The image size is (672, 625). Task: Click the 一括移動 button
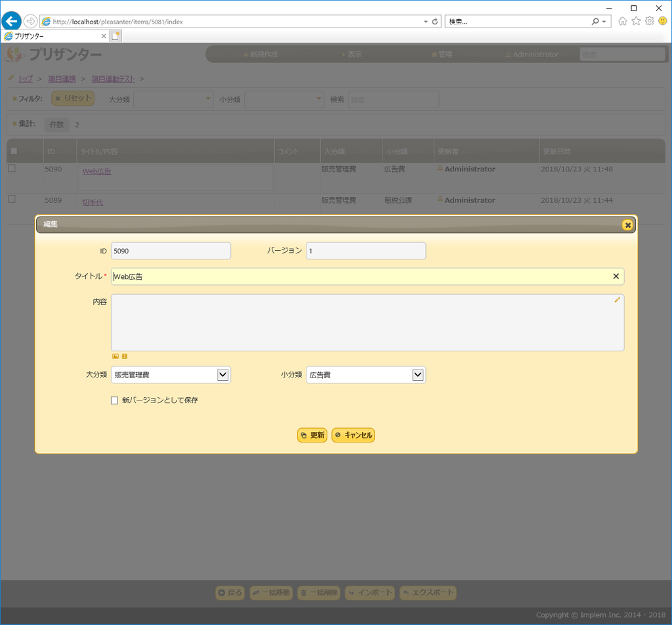coord(271,593)
